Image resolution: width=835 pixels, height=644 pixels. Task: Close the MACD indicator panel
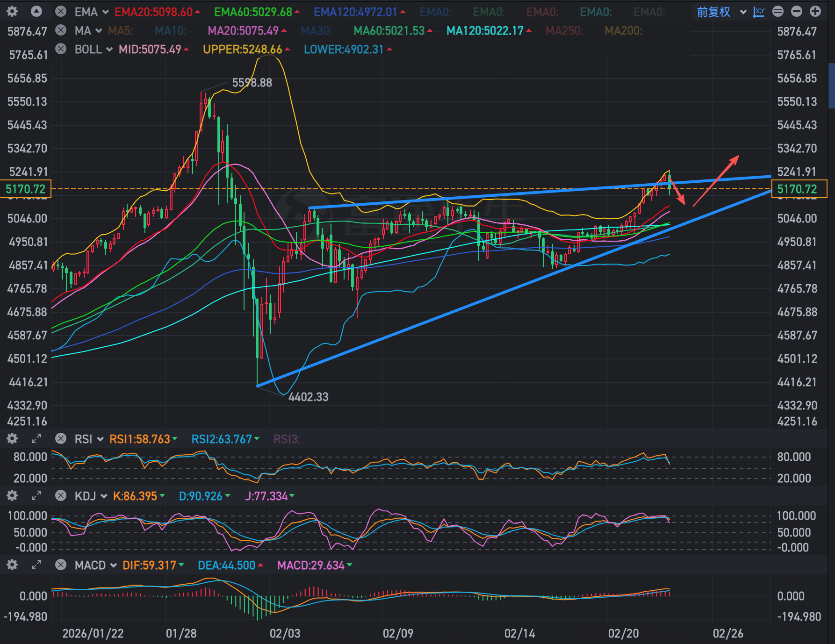click(x=61, y=565)
